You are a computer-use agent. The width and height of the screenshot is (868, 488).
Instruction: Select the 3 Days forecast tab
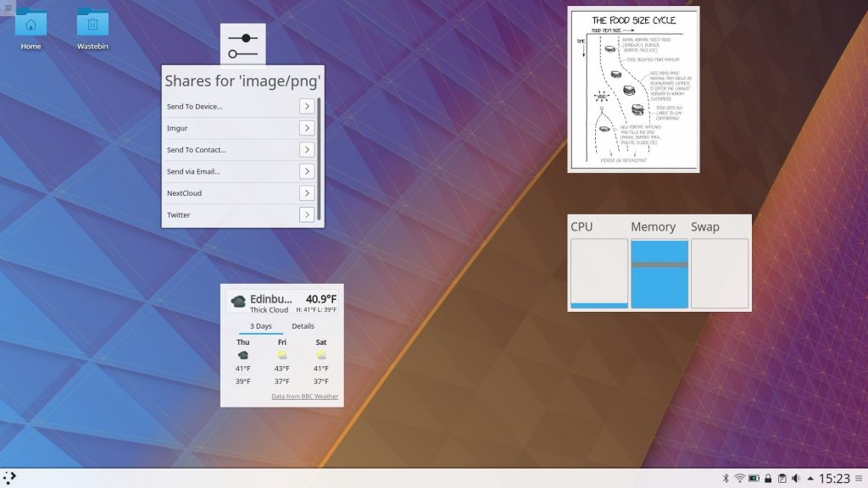point(260,326)
